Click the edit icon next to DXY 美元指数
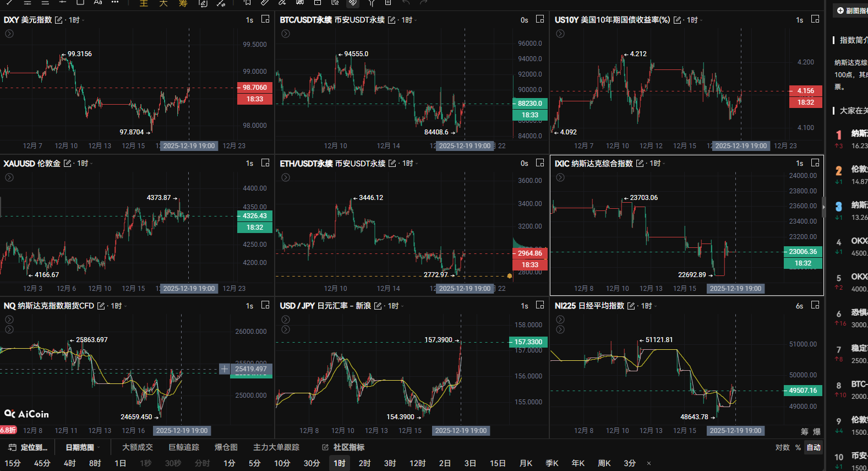The image size is (868, 471). point(59,20)
